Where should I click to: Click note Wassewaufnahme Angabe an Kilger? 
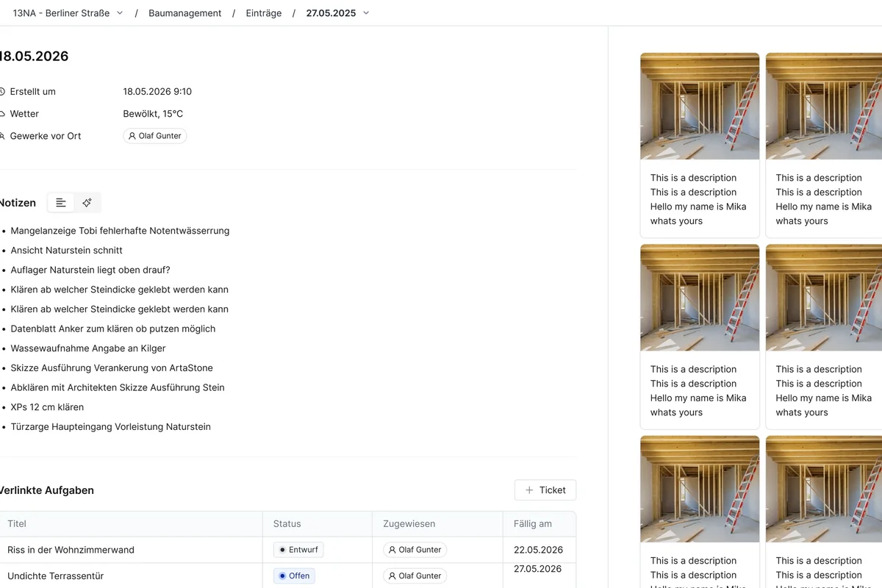tap(88, 348)
